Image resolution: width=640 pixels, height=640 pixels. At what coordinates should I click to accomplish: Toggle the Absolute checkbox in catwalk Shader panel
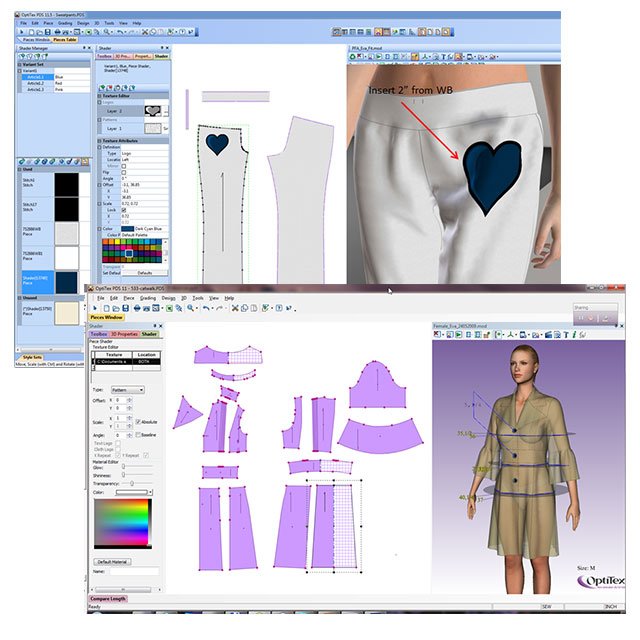pos(138,422)
